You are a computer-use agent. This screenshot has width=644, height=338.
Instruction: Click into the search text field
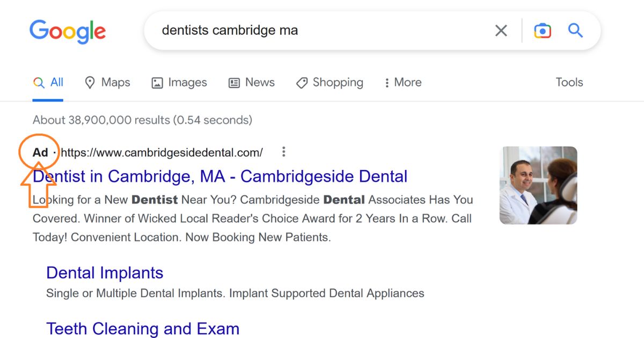coord(322,31)
